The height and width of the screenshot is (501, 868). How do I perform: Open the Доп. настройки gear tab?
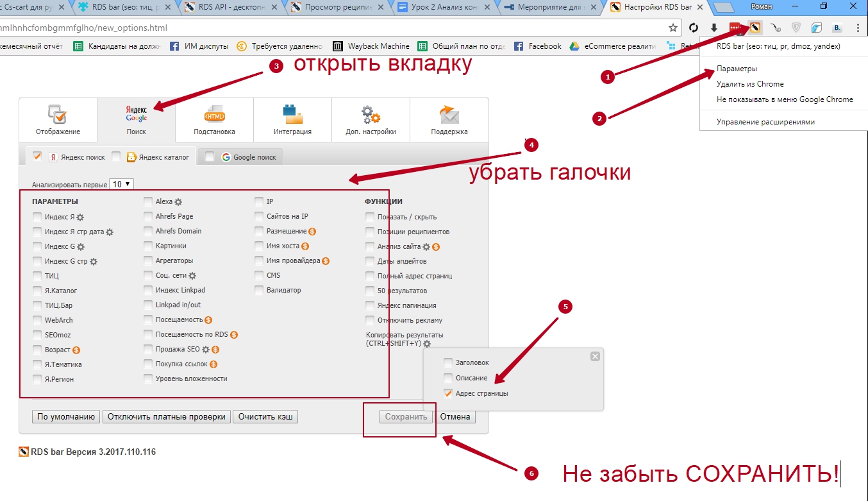371,120
